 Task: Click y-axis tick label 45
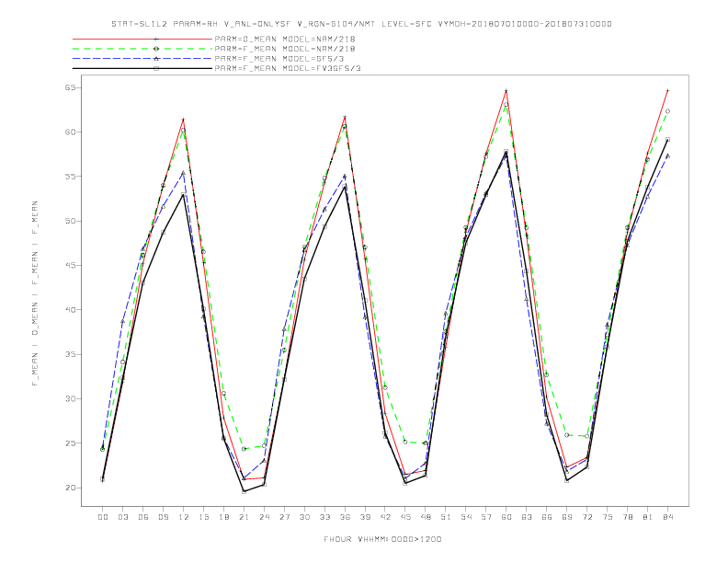[x=70, y=265]
